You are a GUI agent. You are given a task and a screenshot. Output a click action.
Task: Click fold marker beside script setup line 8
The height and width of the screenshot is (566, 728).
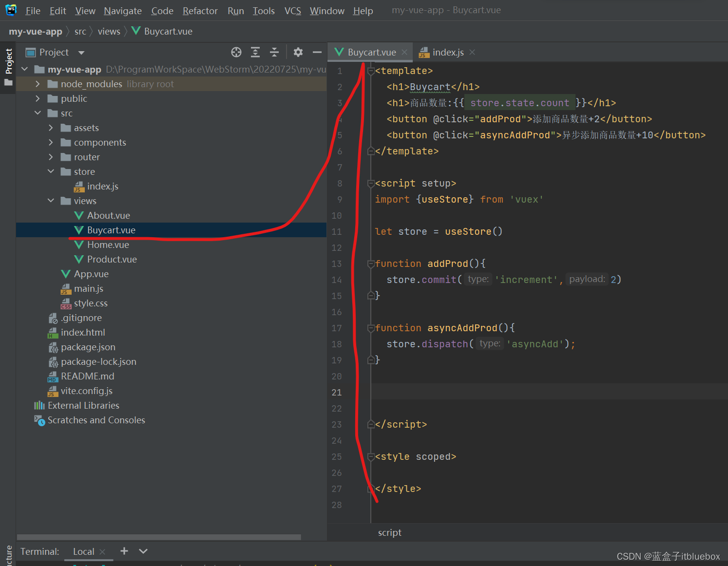click(371, 184)
